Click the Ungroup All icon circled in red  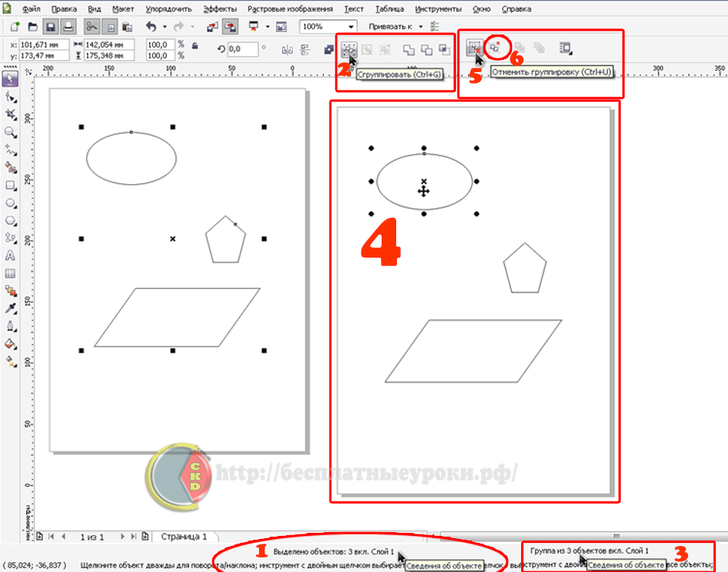[x=495, y=47]
